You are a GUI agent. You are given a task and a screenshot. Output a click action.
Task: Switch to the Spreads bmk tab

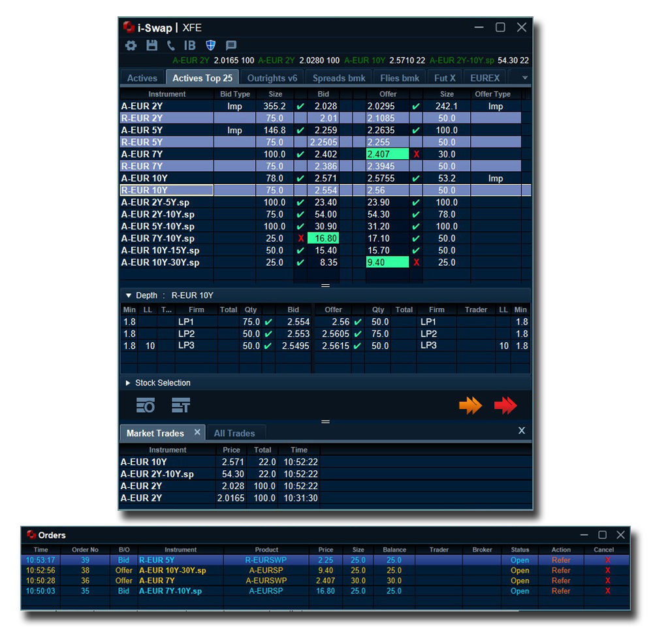(338, 78)
